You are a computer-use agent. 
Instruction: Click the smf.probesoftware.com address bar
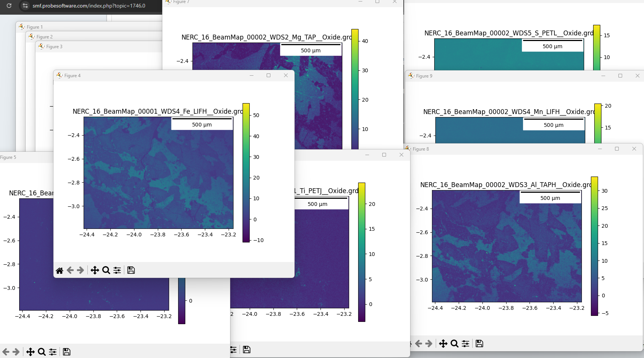pos(89,6)
